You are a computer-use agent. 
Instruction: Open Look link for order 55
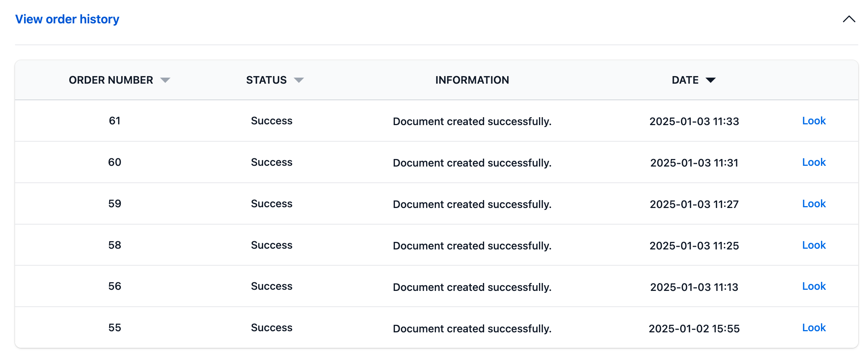pyautogui.click(x=814, y=328)
